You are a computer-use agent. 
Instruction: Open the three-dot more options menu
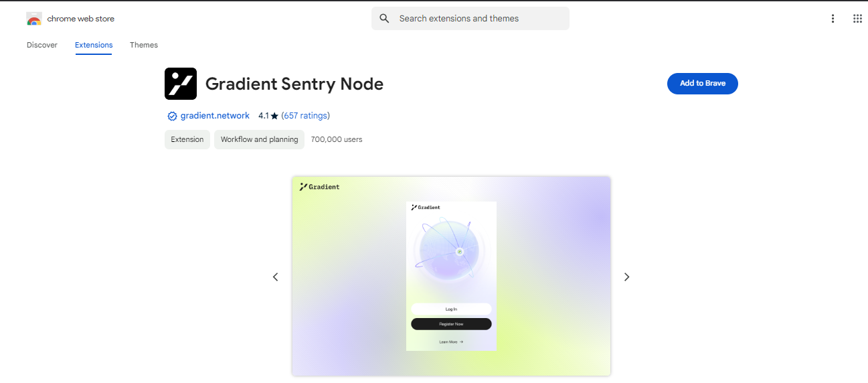coord(833,19)
